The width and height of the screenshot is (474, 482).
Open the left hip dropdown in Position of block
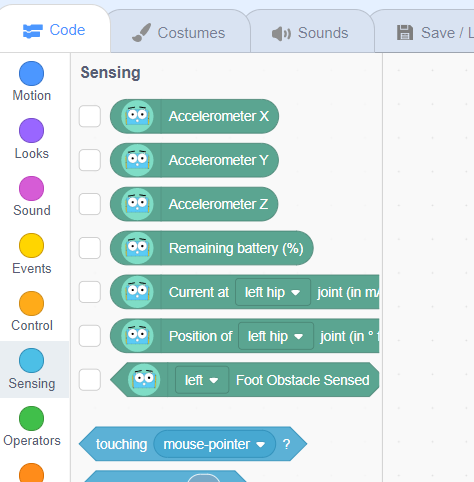coord(276,336)
